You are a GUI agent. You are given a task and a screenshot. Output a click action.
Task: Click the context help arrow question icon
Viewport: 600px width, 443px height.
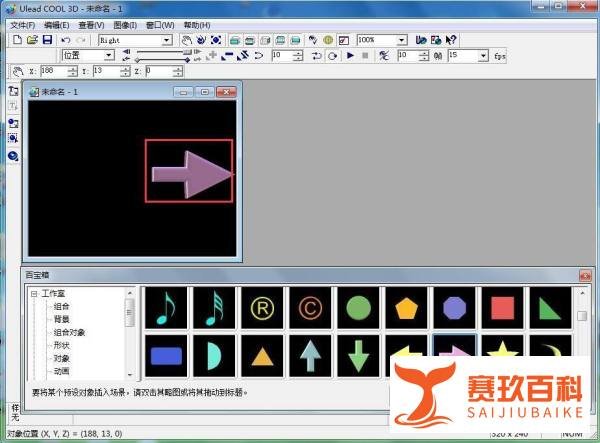tap(451, 40)
